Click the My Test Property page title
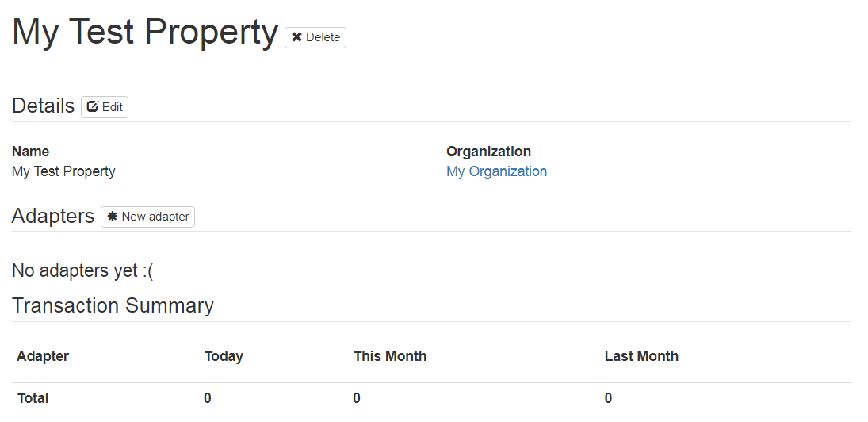The image size is (868, 422). [145, 33]
